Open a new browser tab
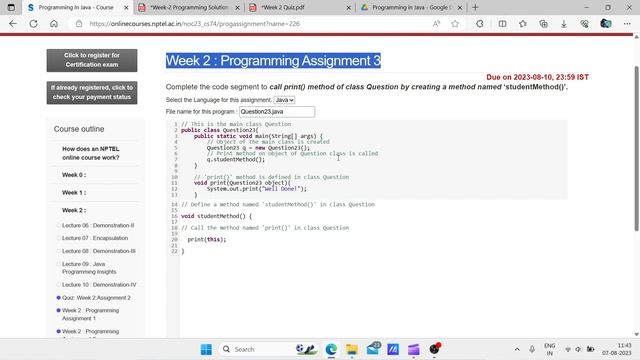The height and width of the screenshot is (360, 640). (475, 7)
